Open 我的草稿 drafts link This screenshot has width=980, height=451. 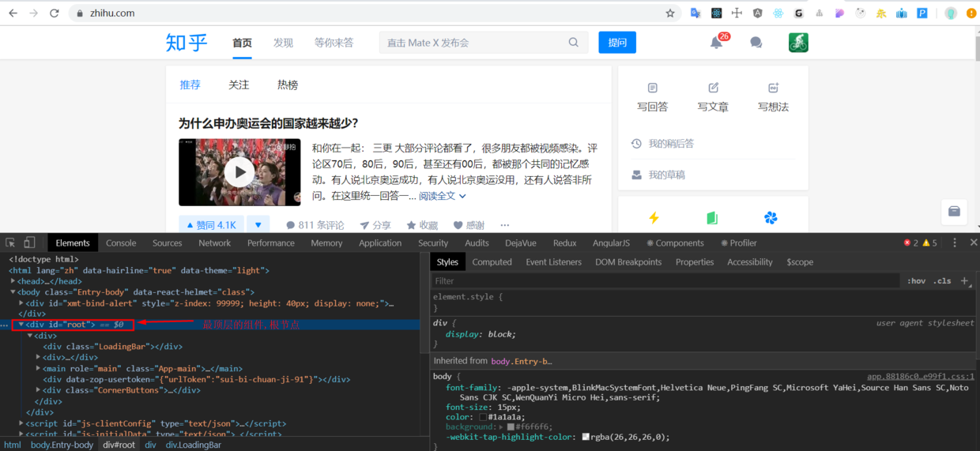pyautogui.click(x=658, y=175)
